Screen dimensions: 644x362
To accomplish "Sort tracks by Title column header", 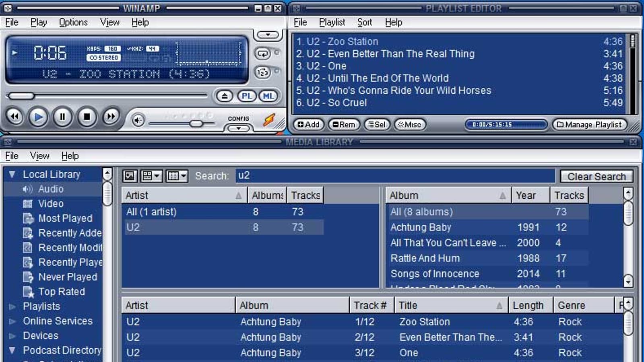I will (x=452, y=306).
